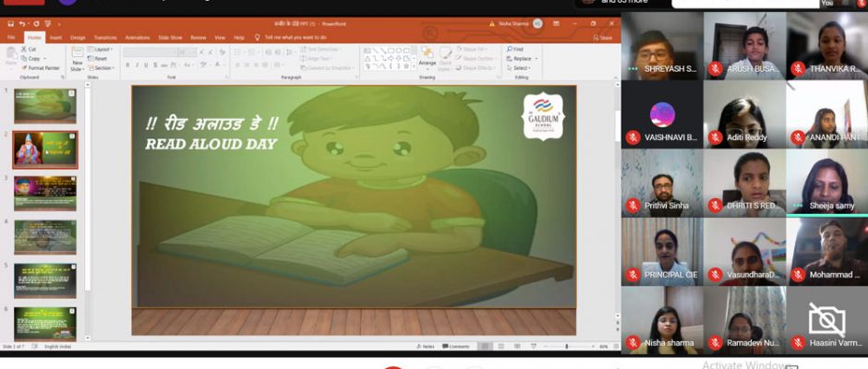The width and height of the screenshot is (868, 369).
Task: Open the Select dropdown in Editing group
Action: 519,67
